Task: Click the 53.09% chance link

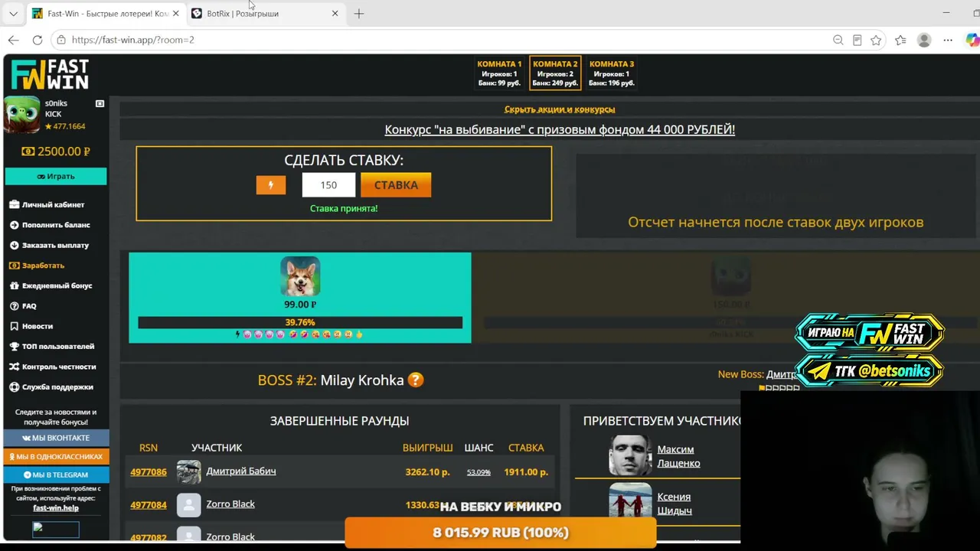Action: coord(479,472)
